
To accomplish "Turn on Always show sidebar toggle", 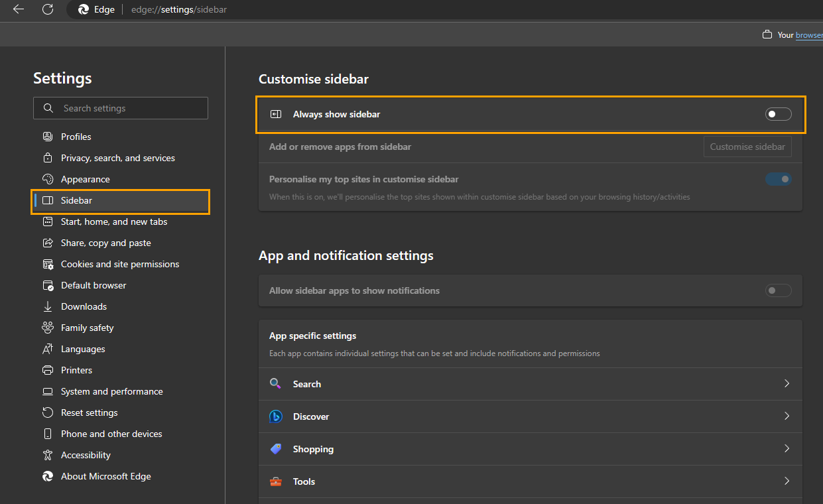I will coord(779,114).
